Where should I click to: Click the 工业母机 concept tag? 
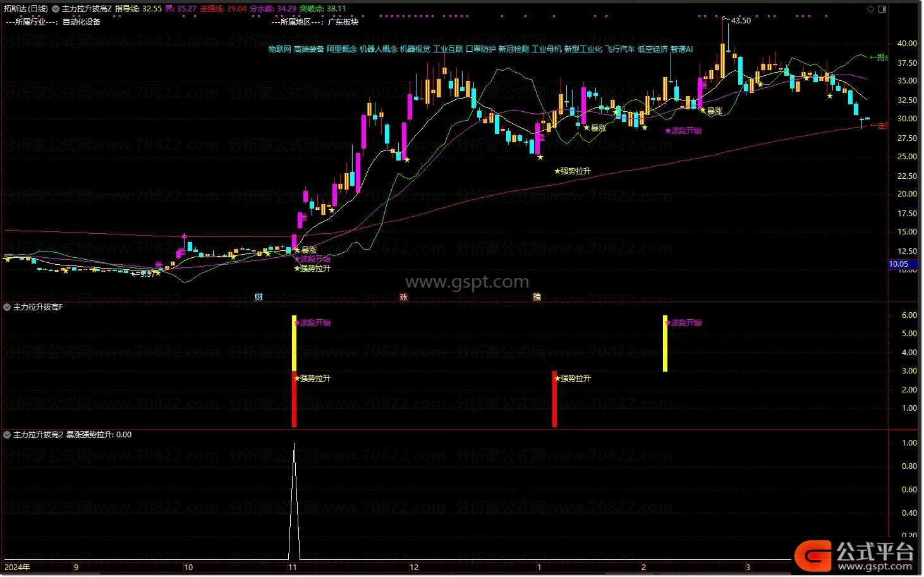[x=546, y=49]
